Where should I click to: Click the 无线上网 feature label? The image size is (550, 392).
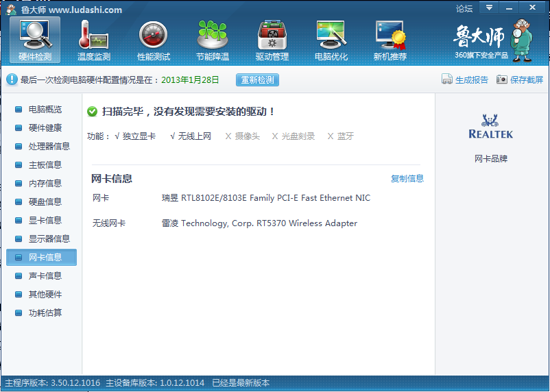(x=194, y=136)
